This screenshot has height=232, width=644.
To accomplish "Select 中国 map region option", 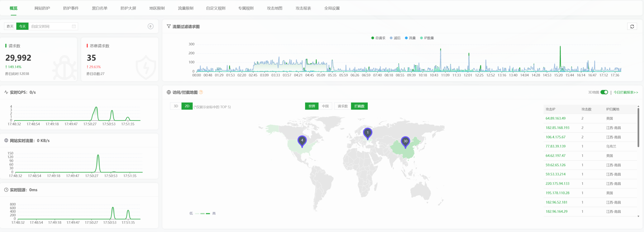I will click(x=325, y=106).
